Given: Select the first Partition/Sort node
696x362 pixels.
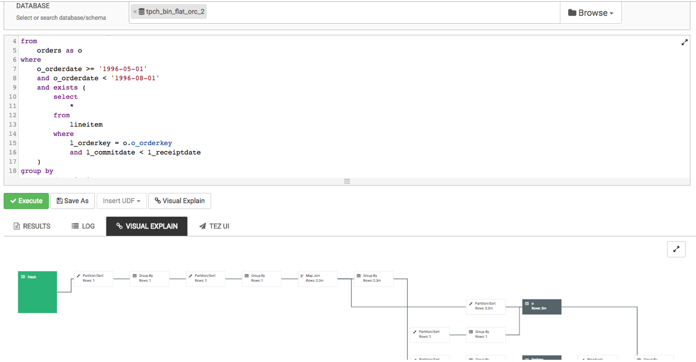Looking at the screenshot, I should (x=93, y=279).
